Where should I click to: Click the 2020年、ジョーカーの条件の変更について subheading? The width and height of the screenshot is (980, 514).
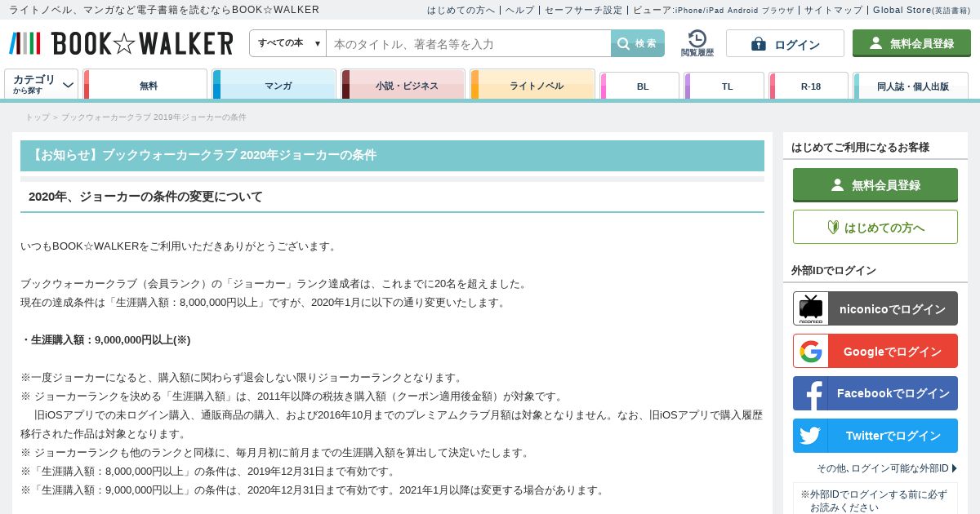145,197
